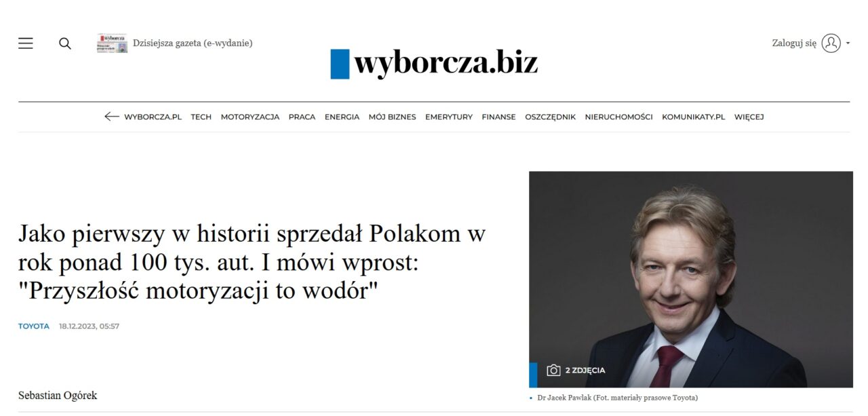Go to the MOTORYZACJA section
The image size is (868, 416).
[250, 117]
